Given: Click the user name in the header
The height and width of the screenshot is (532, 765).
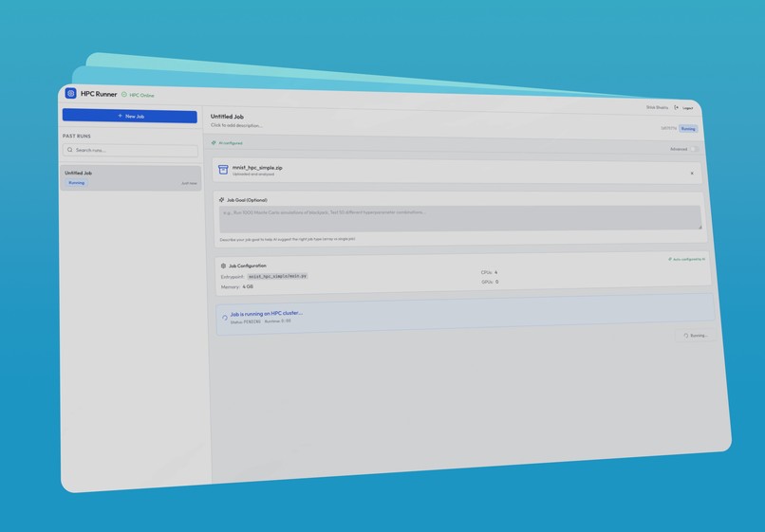Looking at the screenshot, I should tap(657, 107).
